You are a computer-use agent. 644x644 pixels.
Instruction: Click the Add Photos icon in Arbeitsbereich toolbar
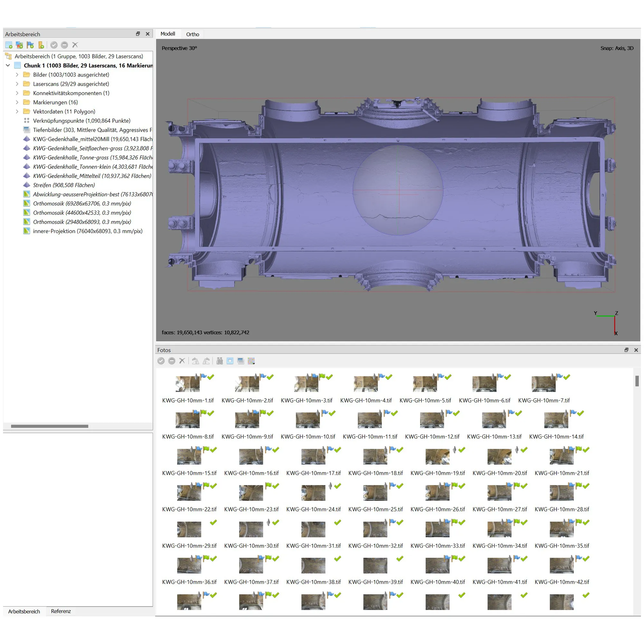[20, 45]
